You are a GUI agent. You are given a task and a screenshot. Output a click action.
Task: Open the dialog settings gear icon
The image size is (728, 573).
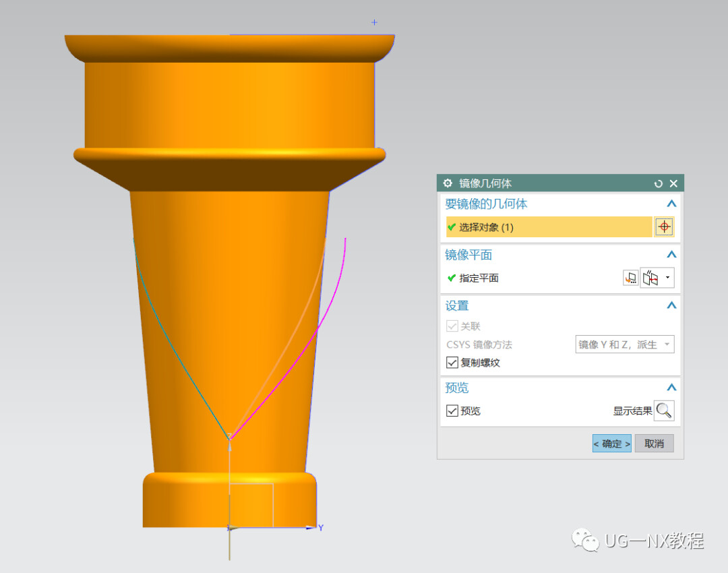(x=448, y=183)
